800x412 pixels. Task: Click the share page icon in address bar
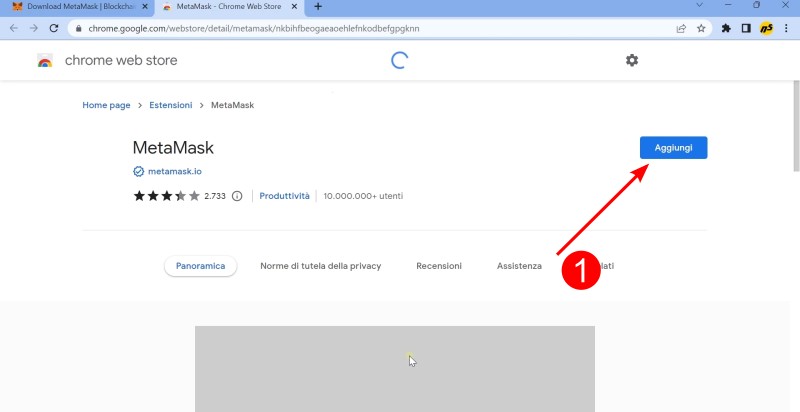pyautogui.click(x=681, y=29)
